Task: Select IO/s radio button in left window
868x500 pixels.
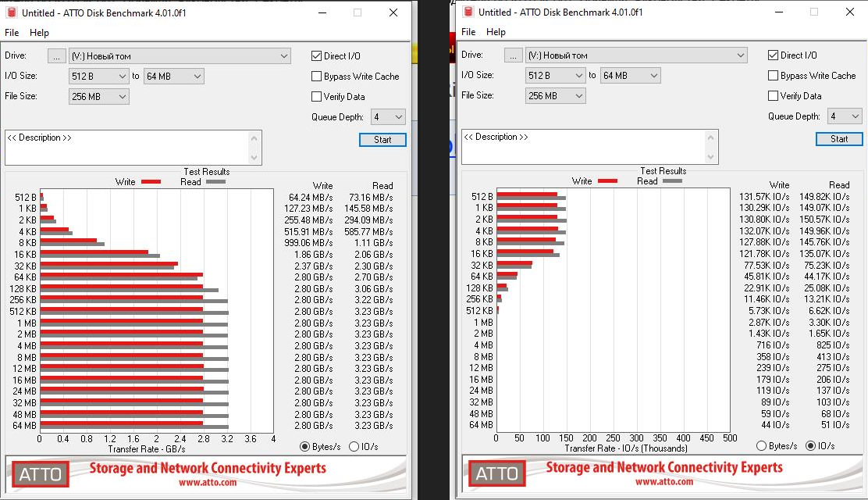Action: click(354, 447)
